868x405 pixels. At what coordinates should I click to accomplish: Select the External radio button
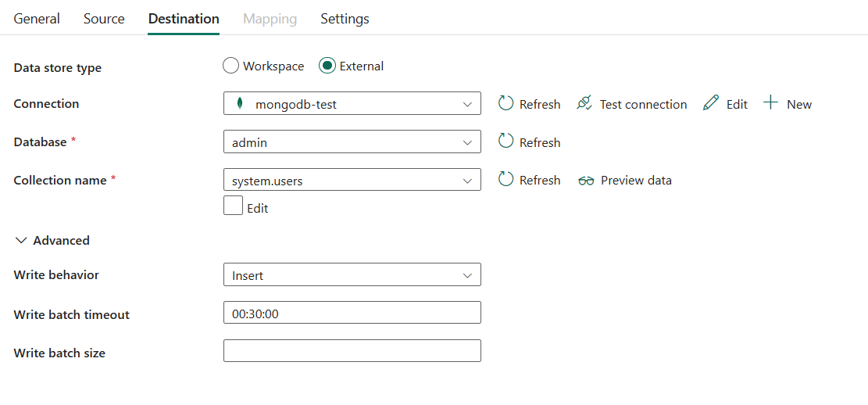tap(327, 66)
